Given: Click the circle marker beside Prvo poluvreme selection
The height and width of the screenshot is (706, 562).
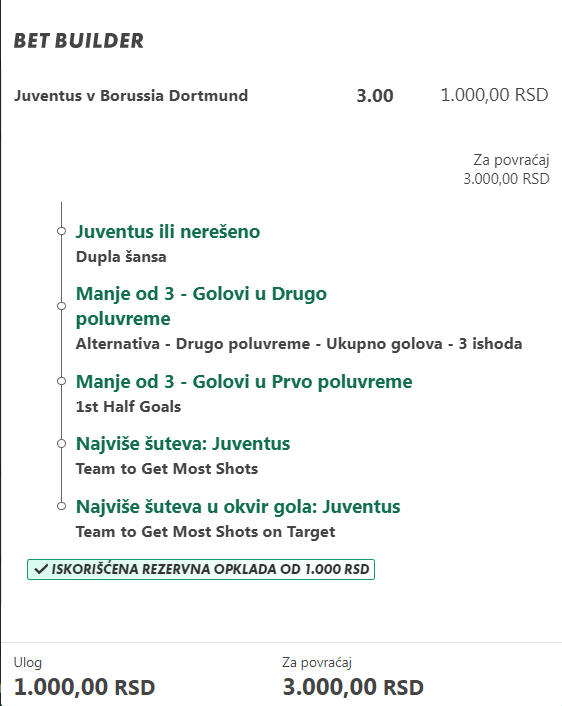Looking at the screenshot, I should tap(61, 381).
